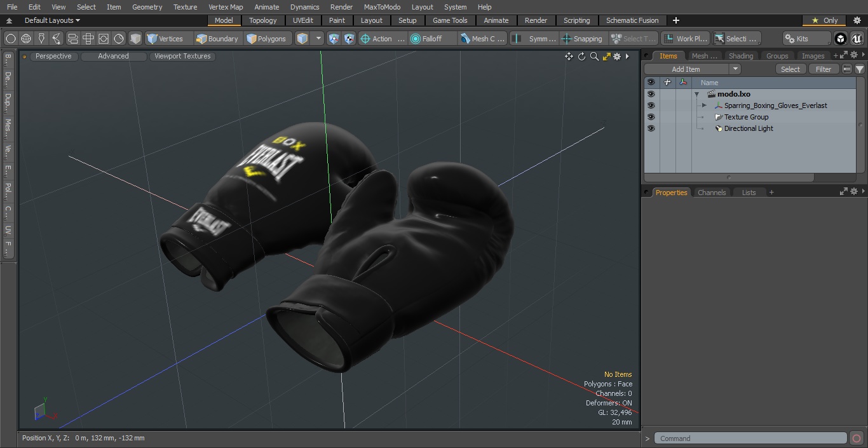
Task: Open the MaxToModo menu
Action: [382, 7]
